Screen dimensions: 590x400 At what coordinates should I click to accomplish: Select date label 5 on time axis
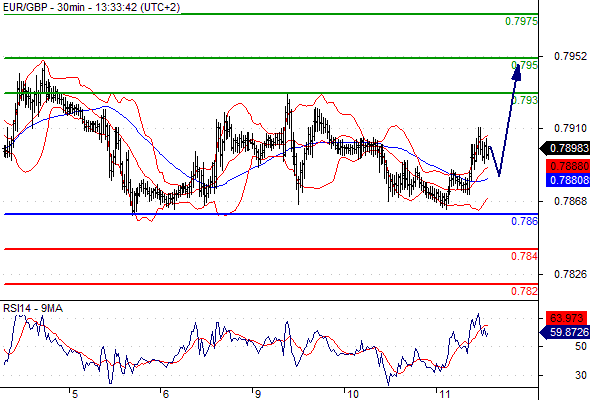pyautogui.click(x=75, y=394)
